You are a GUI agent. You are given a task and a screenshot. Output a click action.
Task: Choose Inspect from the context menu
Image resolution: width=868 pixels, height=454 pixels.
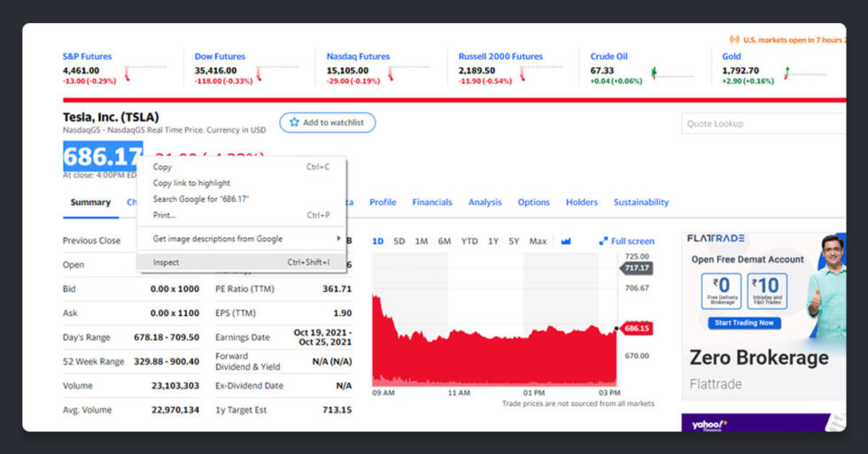pos(241,262)
